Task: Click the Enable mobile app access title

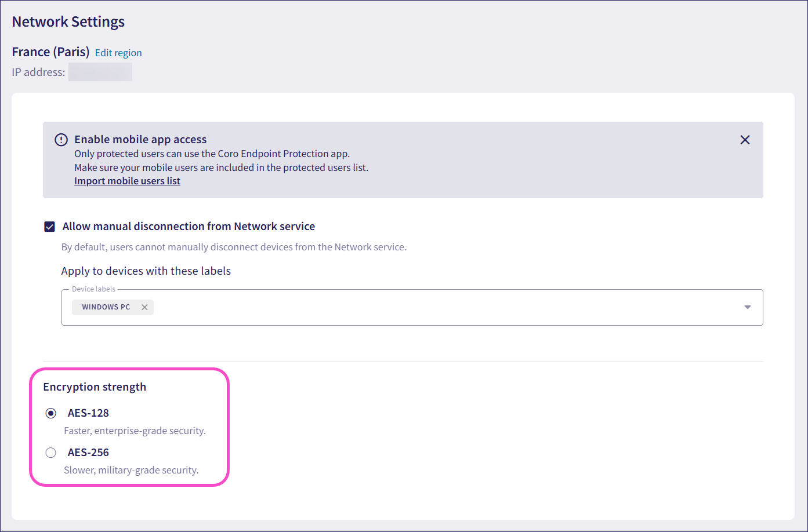Action: pyautogui.click(x=140, y=139)
